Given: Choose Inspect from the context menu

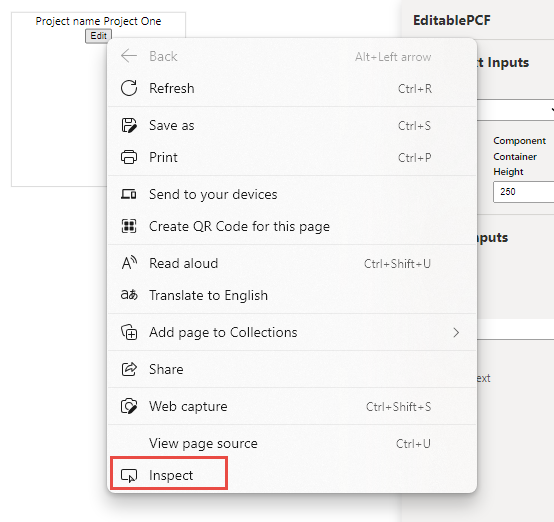Looking at the screenshot, I should [x=169, y=475].
